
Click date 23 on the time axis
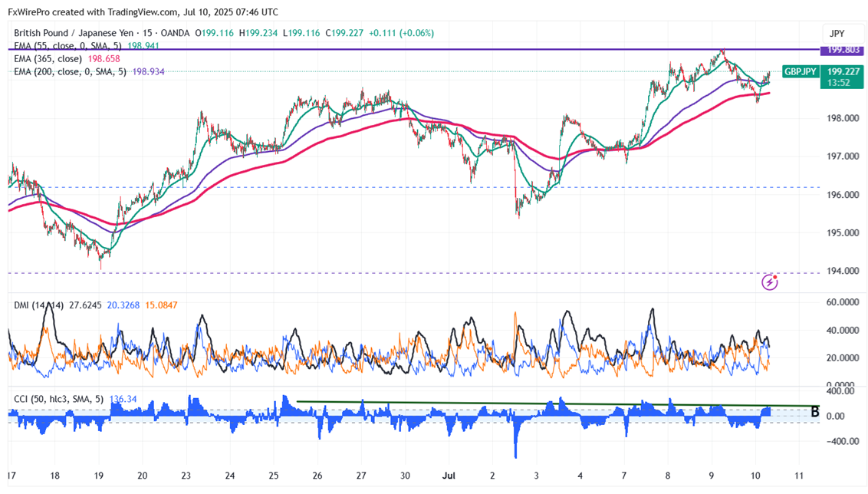pos(186,475)
